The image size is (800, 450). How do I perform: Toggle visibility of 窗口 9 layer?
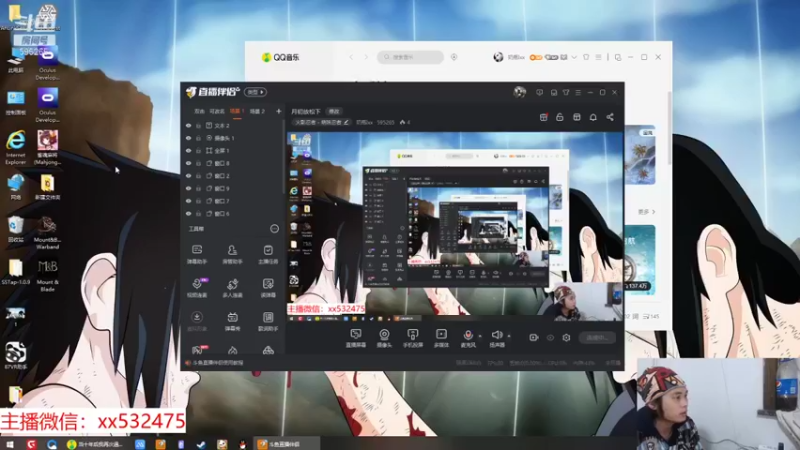188,189
